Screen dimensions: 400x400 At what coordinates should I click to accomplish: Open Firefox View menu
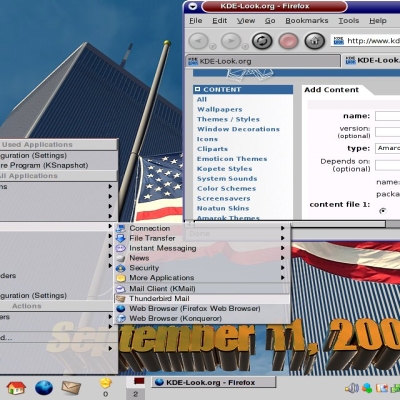click(246, 21)
